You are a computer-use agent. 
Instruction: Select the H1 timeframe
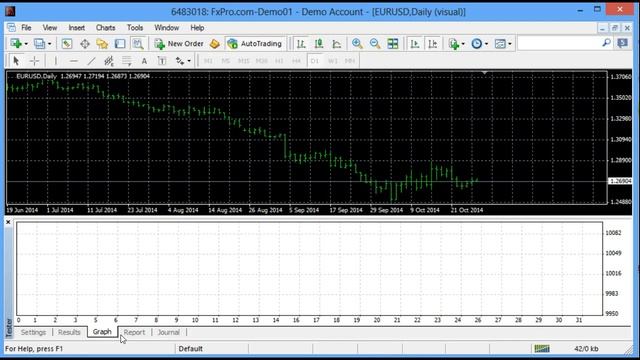tap(279, 61)
